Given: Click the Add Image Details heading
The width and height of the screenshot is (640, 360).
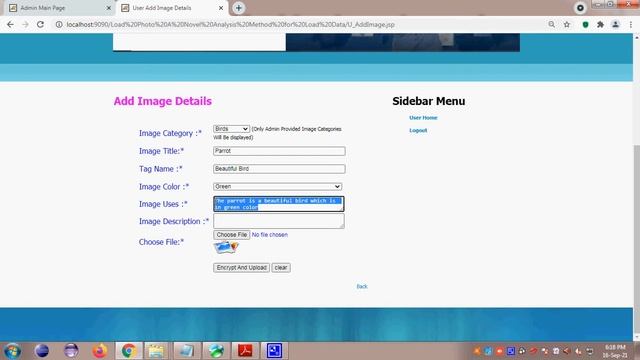Looking at the screenshot, I should tap(162, 101).
